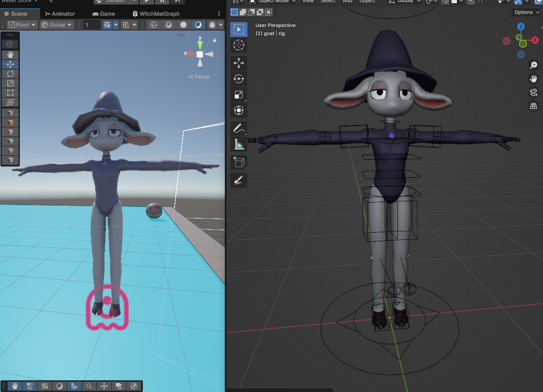Viewport: 543px width, 392px height.
Task: Select Blender's Transform tool
Action: [x=239, y=110]
